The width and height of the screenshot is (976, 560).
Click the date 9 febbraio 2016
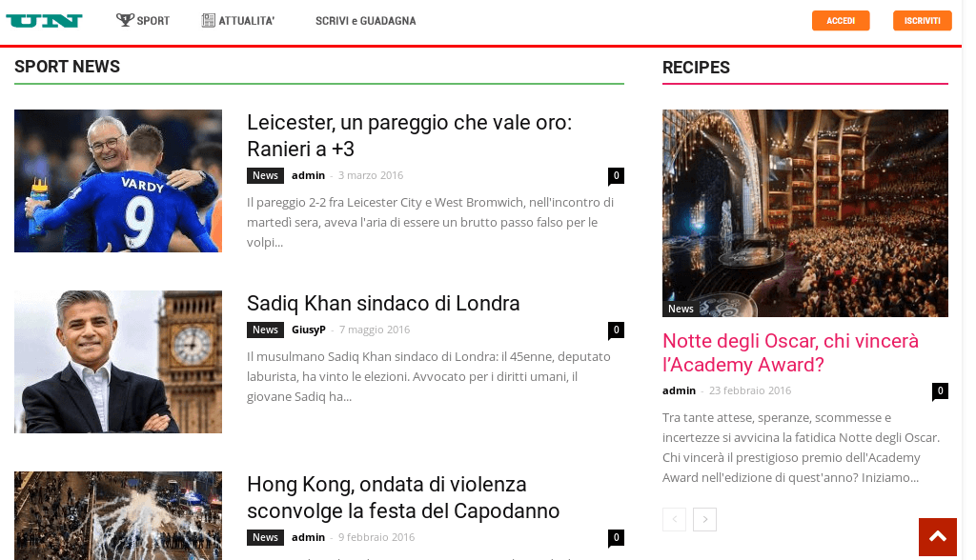click(x=376, y=537)
